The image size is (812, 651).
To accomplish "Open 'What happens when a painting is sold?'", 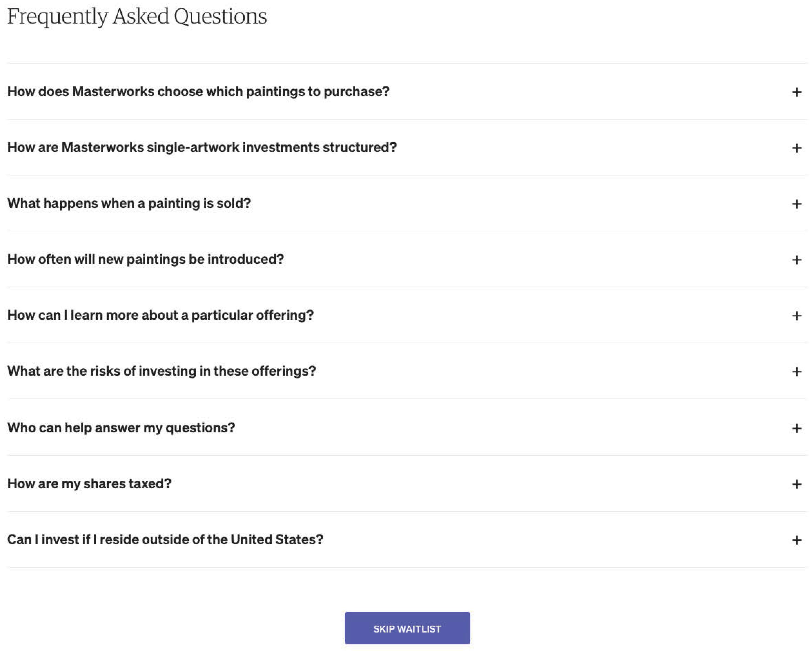I will point(129,203).
